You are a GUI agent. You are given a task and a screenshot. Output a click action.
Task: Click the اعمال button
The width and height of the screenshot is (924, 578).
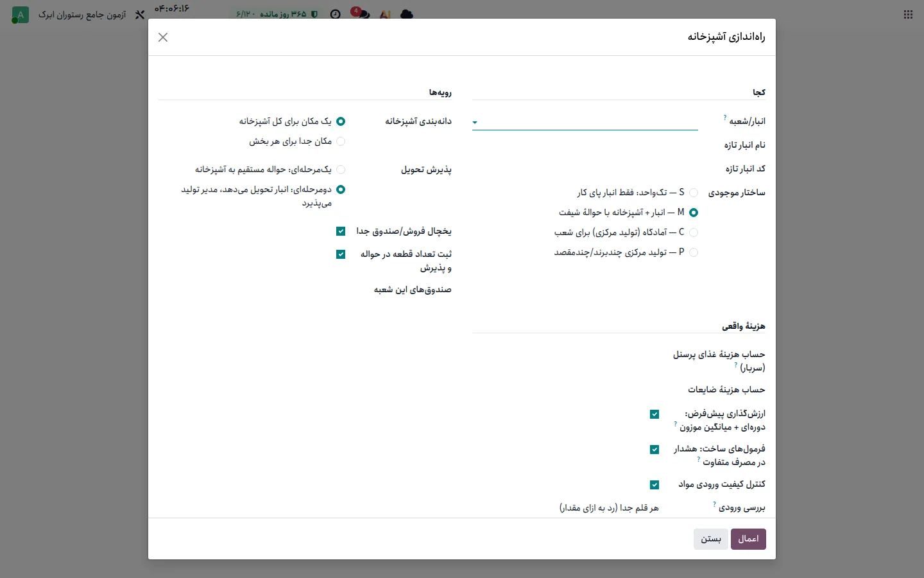pos(748,539)
